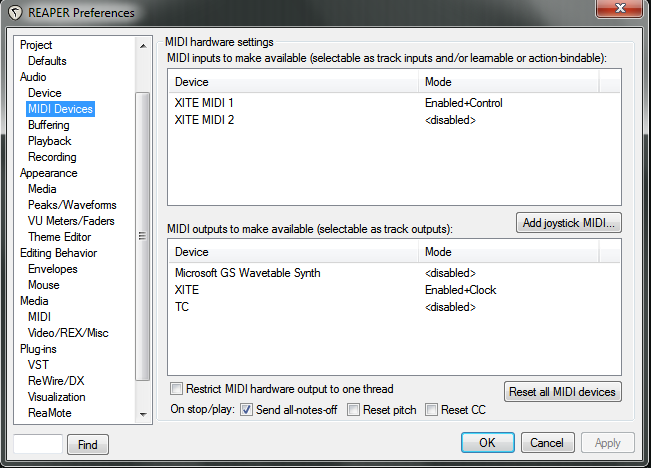This screenshot has width=651, height=468.
Task: Click the MIDI outputs Mode column header
Action: 509,252
